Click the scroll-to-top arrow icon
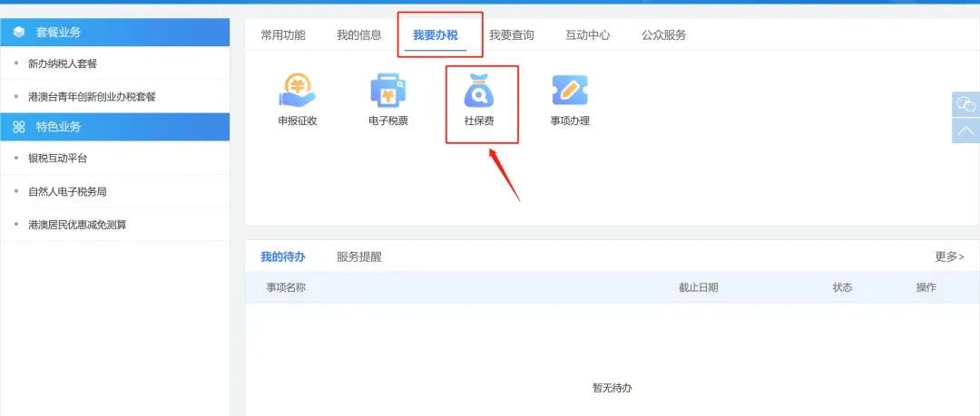 tap(965, 131)
